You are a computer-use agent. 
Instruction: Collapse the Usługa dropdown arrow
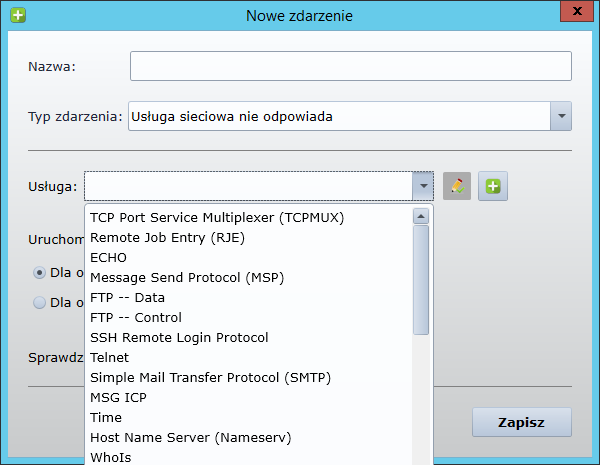click(423, 186)
